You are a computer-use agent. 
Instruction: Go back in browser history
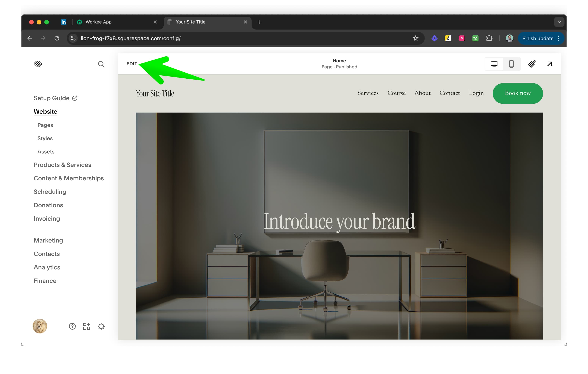30,38
